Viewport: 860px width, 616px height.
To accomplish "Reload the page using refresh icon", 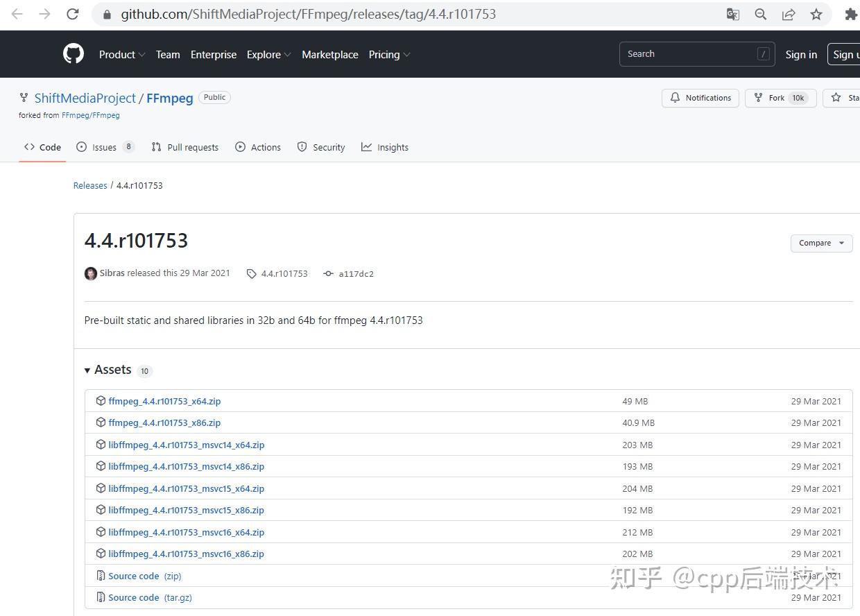I will [72, 14].
